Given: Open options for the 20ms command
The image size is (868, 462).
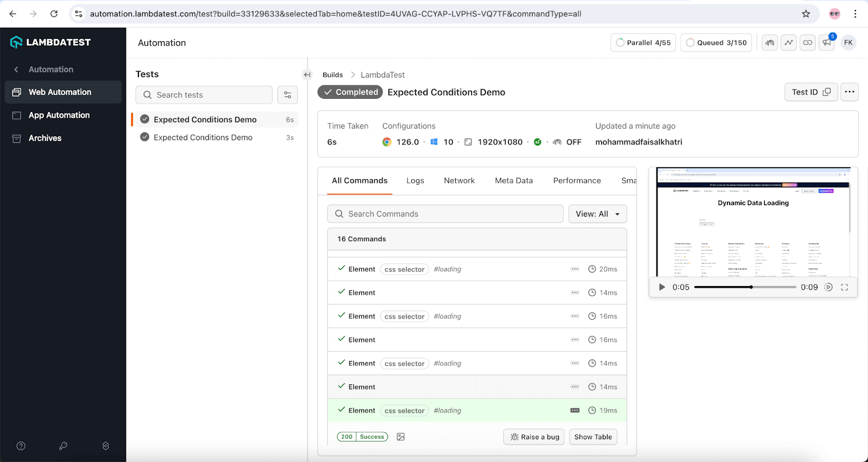Looking at the screenshot, I should pos(575,269).
